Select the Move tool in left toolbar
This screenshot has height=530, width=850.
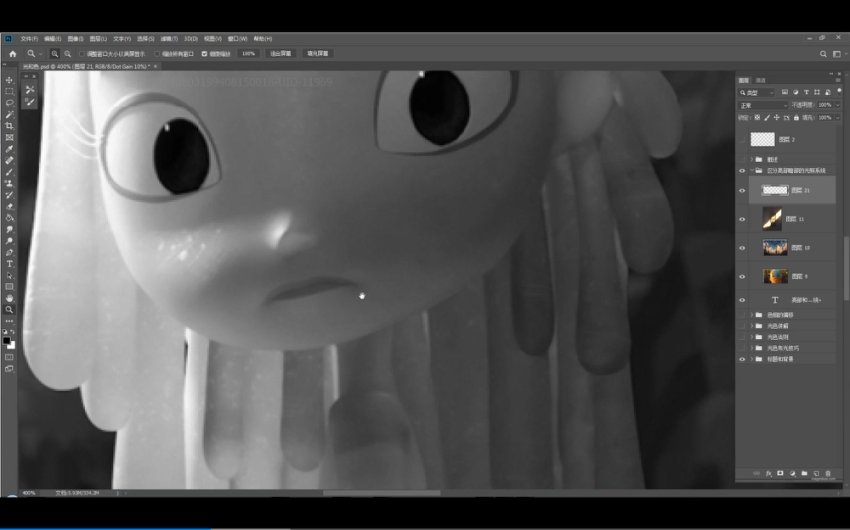coord(9,80)
